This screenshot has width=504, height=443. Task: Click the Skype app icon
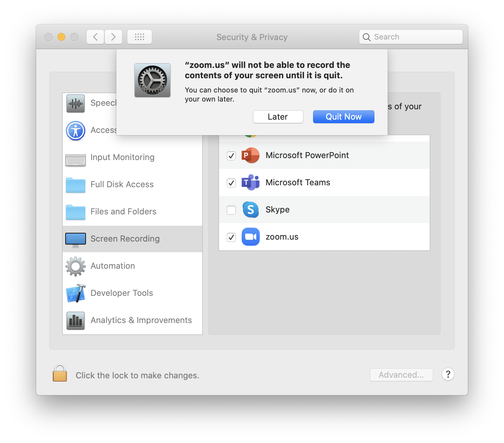pyautogui.click(x=250, y=210)
